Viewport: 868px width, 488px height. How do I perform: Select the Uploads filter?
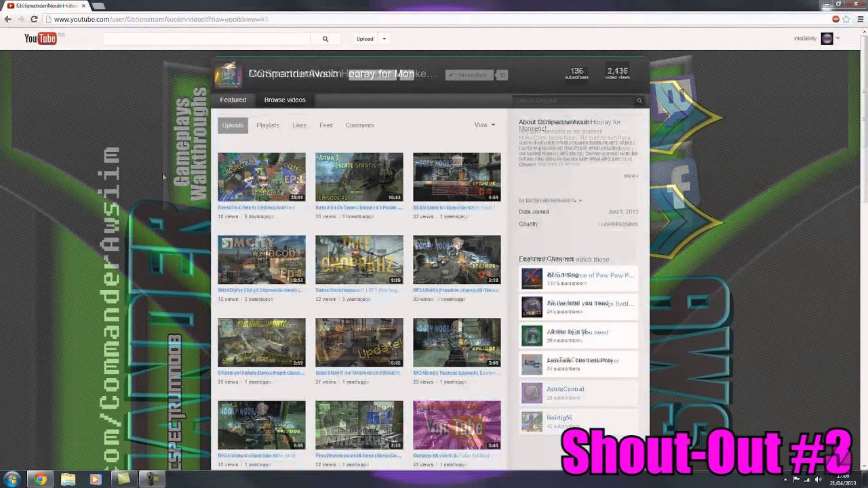coord(233,125)
